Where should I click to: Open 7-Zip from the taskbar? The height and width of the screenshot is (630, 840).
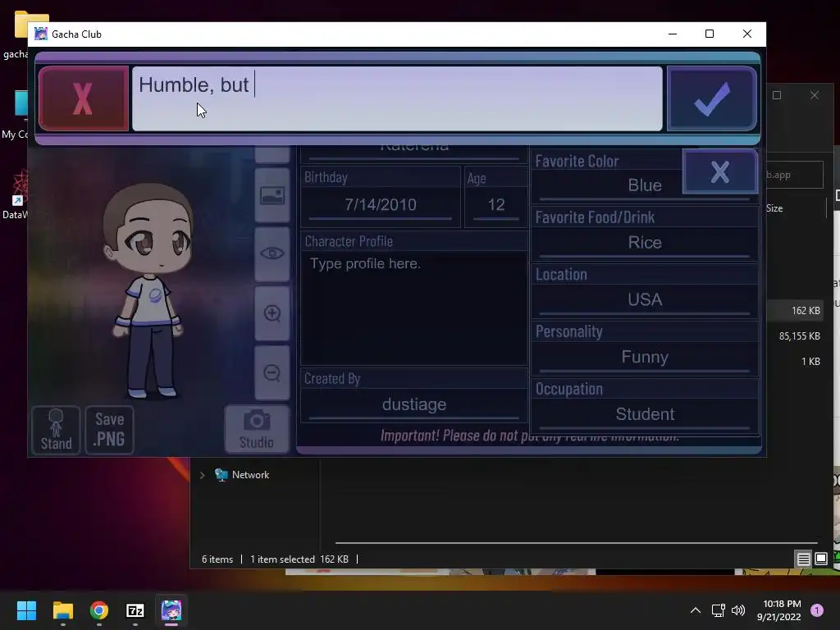(x=135, y=610)
